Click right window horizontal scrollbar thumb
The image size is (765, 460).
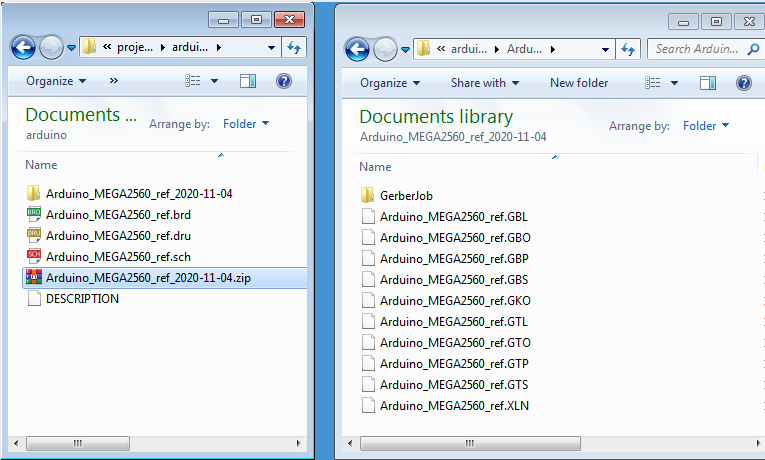point(470,443)
